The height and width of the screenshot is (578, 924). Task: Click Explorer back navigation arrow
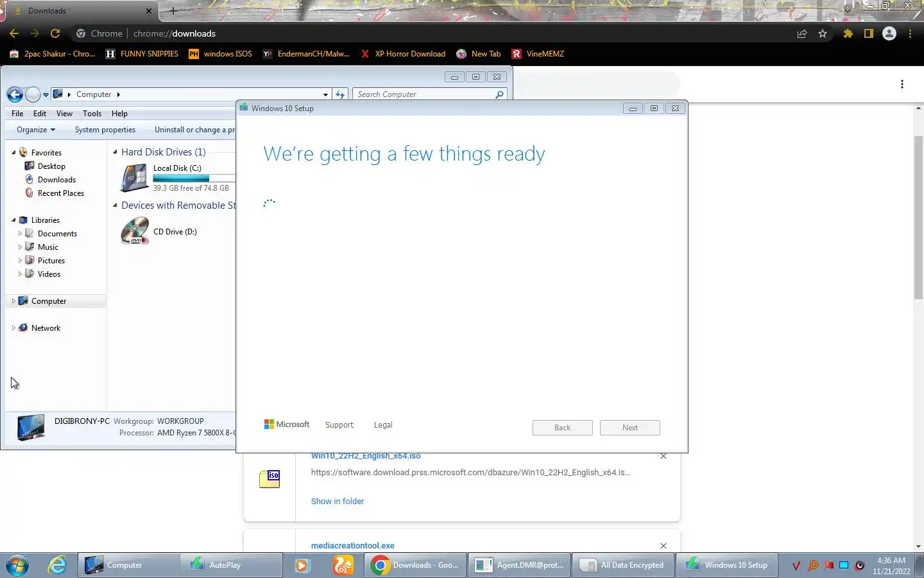[15, 95]
